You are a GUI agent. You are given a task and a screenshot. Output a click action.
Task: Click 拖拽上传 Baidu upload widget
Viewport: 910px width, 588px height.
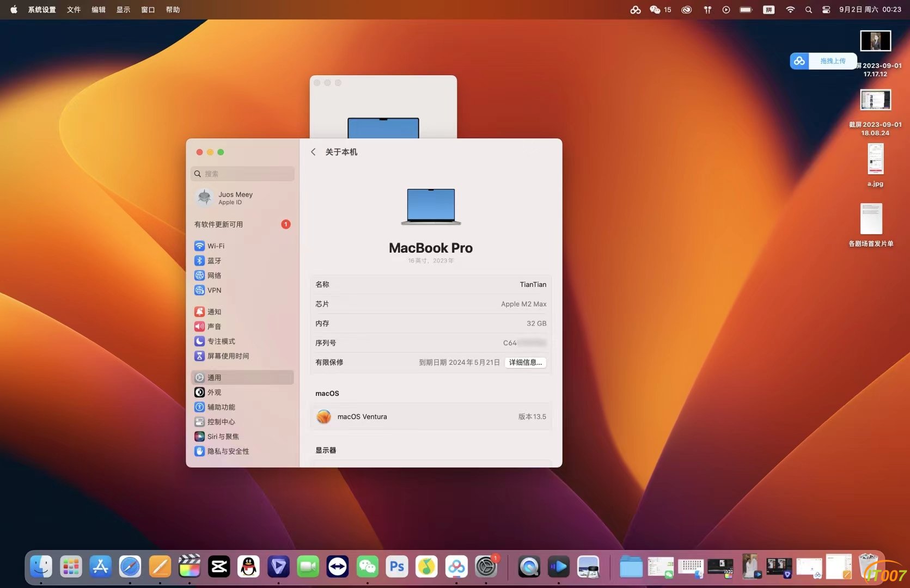pyautogui.click(x=823, y=61)
